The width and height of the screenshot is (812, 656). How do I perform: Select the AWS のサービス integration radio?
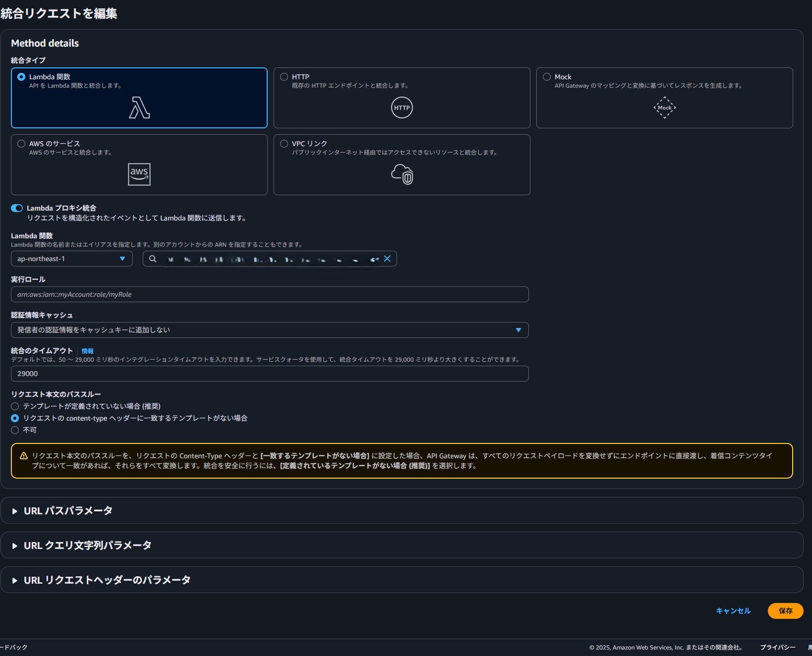click(21, 144)
